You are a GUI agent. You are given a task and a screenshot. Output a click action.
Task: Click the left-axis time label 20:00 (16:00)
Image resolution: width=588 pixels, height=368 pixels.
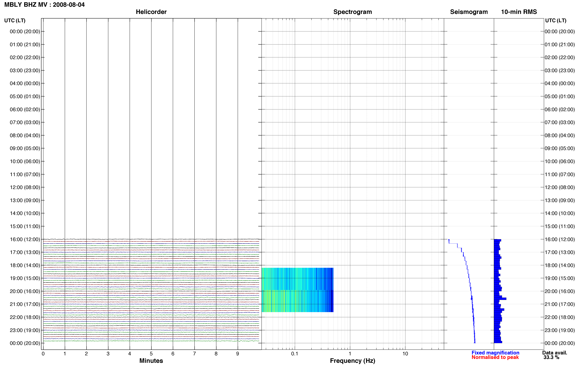[25, 291]
